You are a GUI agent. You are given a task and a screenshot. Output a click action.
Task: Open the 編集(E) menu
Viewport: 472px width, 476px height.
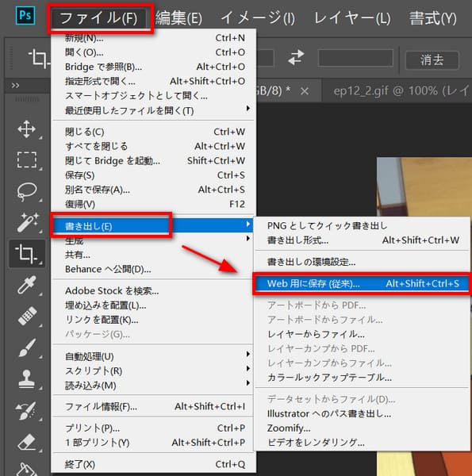tap(178, 18)
